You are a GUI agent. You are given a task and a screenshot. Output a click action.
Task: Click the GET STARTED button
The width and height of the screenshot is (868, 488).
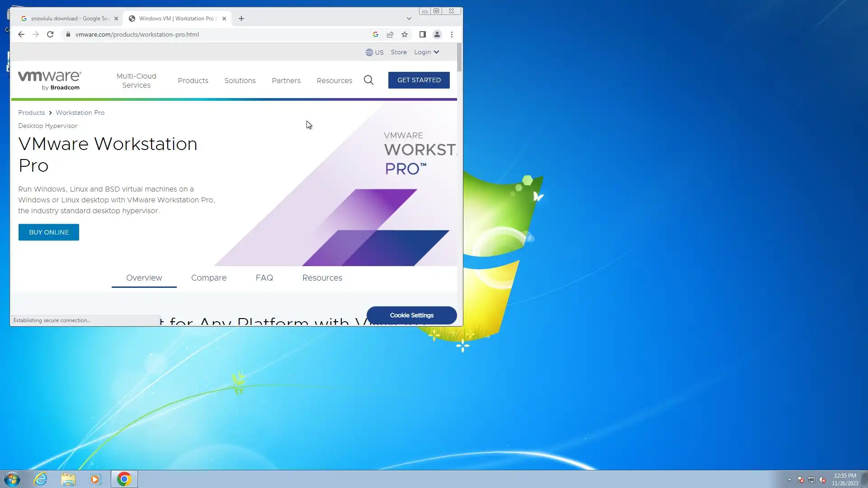[419, 80]
